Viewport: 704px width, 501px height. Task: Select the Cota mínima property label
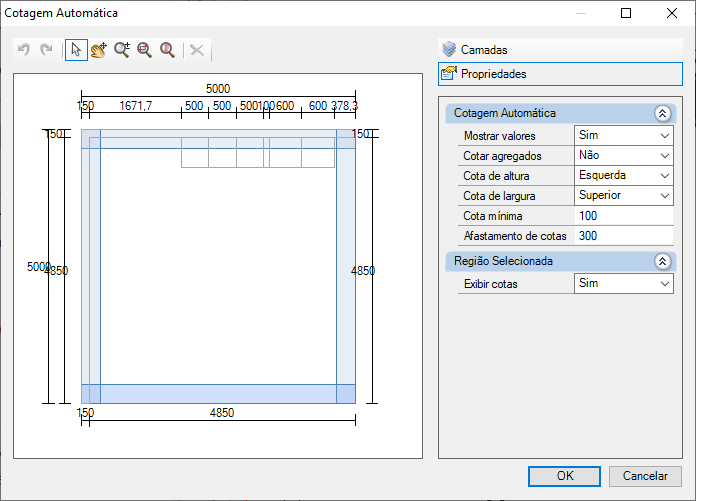coord(493,216)
